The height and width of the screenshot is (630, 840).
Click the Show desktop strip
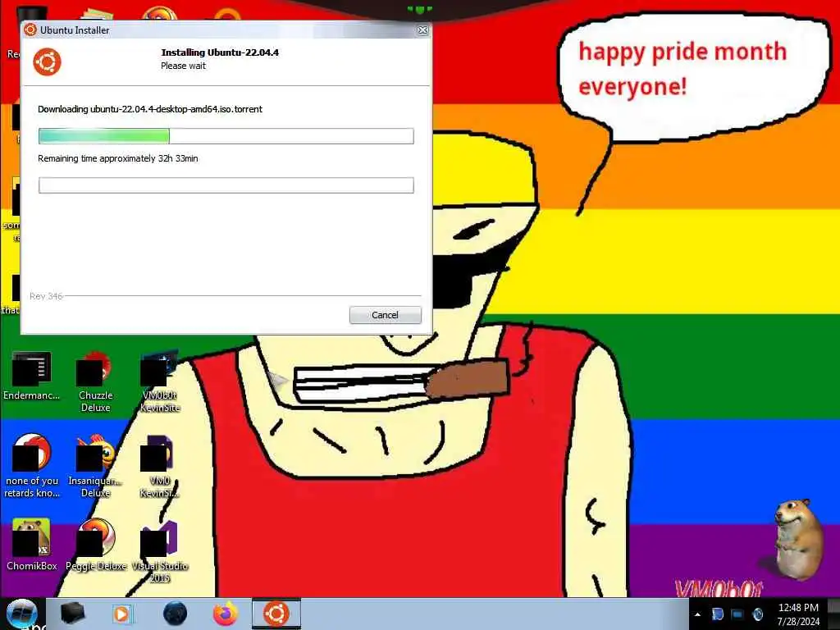833,614
